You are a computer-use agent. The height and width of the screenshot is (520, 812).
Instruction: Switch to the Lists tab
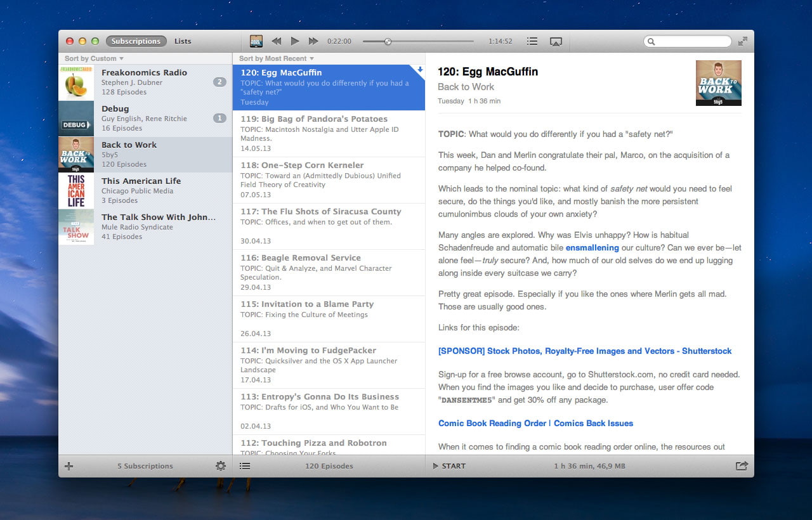(x=183, y=41)
